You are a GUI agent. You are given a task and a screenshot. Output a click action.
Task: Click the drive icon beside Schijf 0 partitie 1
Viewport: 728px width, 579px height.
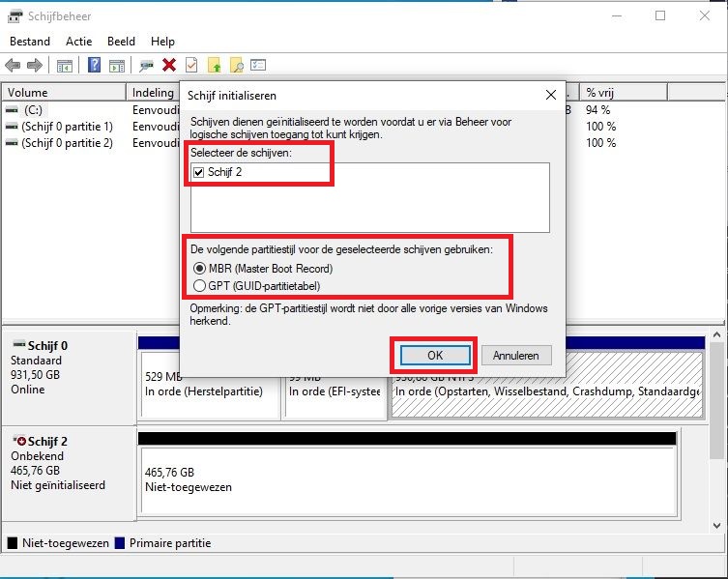12,127
